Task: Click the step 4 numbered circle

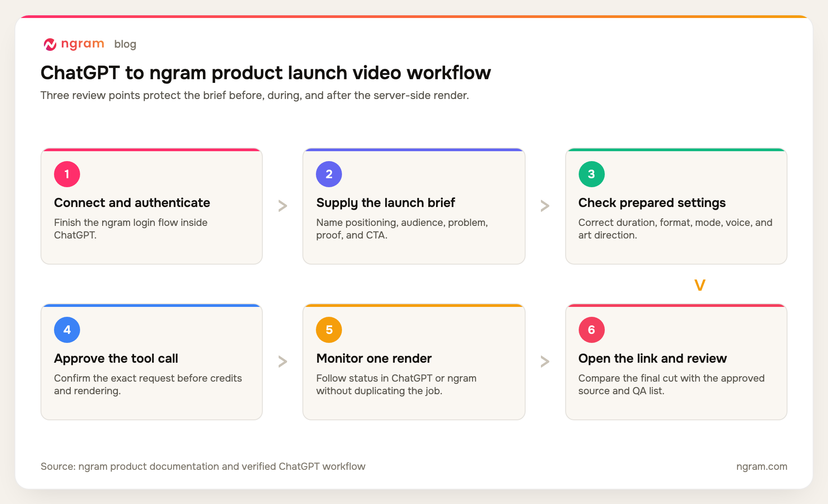Action: point(67,330)
